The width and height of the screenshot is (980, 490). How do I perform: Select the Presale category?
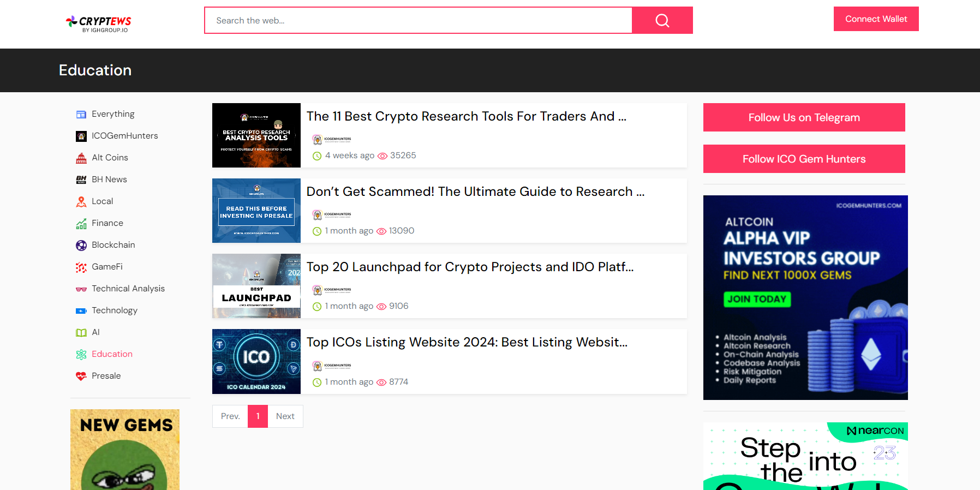point(106,376)
